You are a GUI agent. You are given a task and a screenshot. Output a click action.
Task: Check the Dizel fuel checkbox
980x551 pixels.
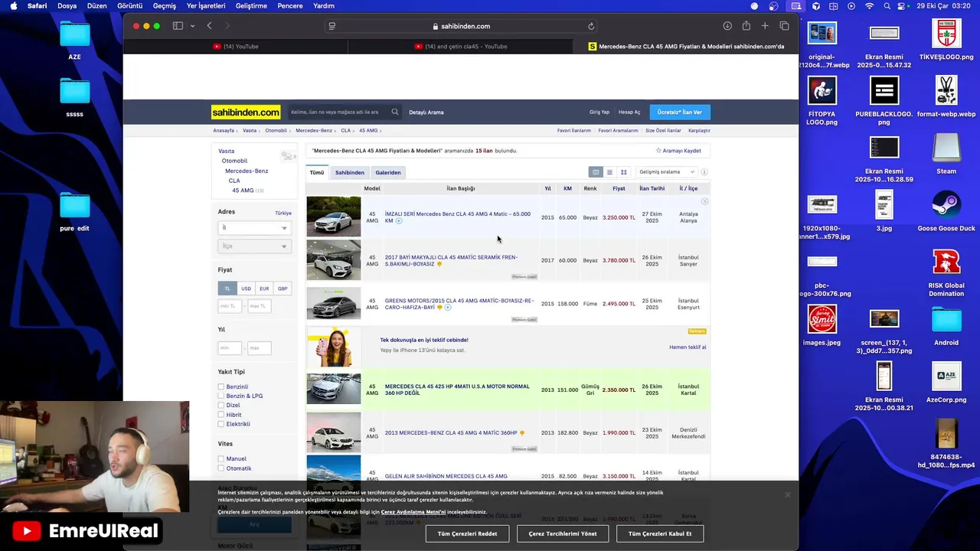221,405
